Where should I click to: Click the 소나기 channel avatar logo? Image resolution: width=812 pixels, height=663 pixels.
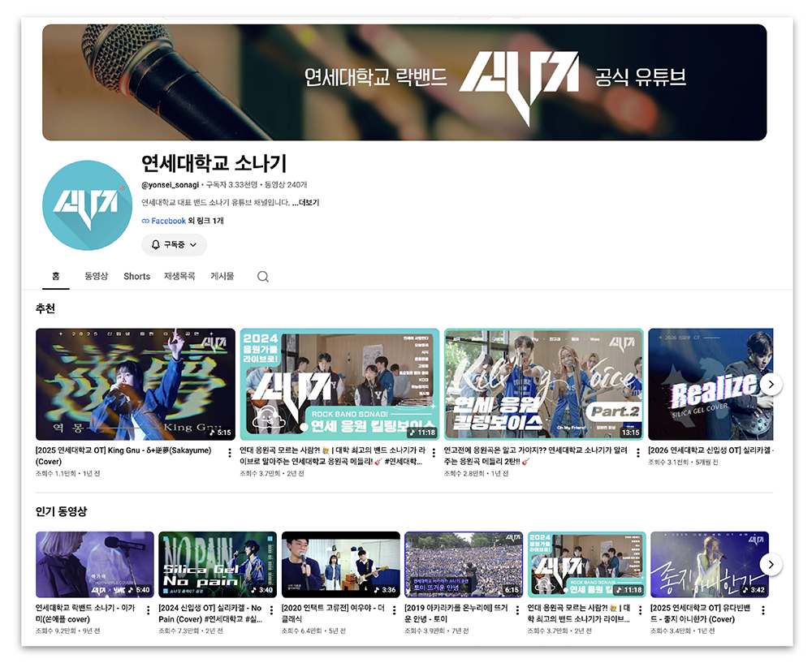[87, 205]
